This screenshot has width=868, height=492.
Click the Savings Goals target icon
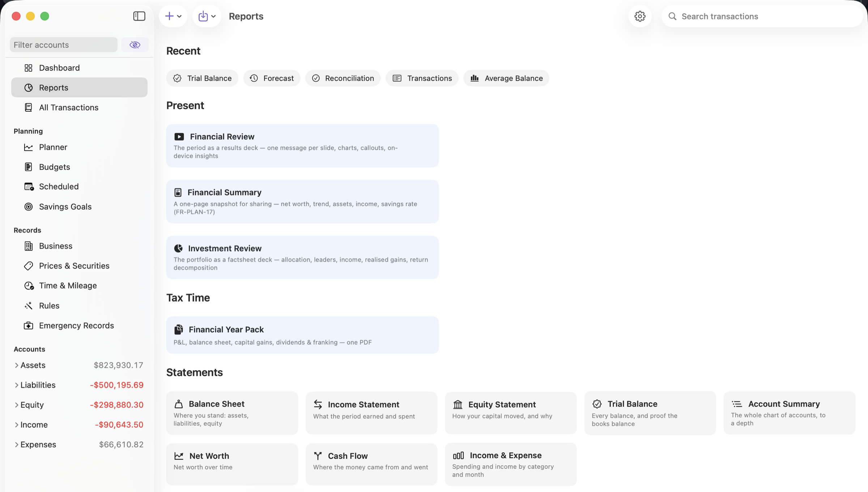[29, 207]
